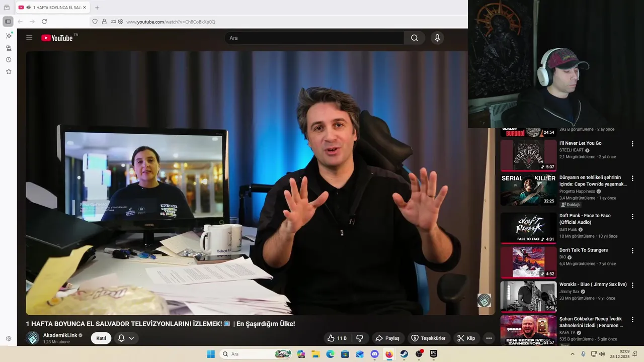Mute the tab via its speaker icon
This screenshot has height=362, width=644.
coord(28,8)
